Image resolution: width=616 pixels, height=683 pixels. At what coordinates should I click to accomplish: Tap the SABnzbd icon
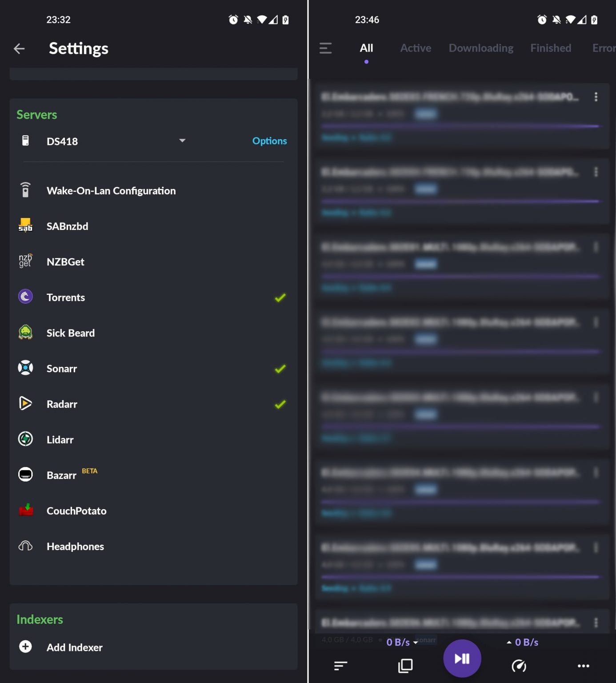(25, 225)
